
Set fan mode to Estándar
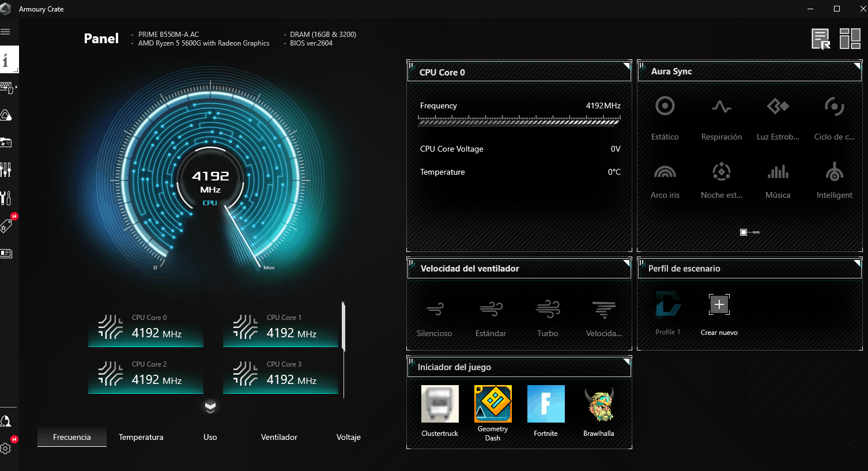pyautogui.click(x=490, y=318)
